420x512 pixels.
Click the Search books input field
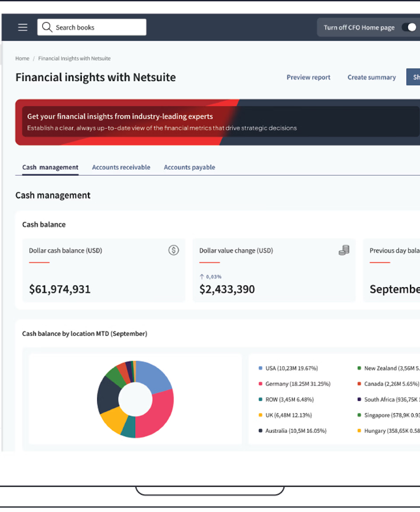pos(92,27)
